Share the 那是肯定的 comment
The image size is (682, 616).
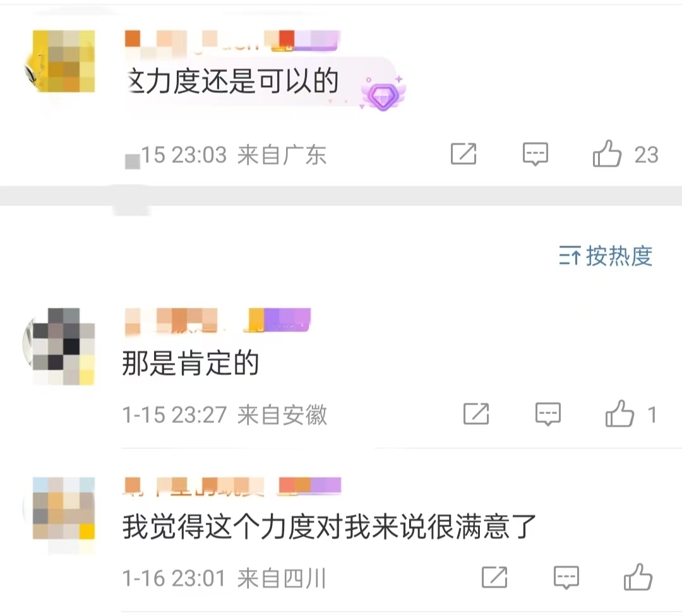click(x=476, y=413)
